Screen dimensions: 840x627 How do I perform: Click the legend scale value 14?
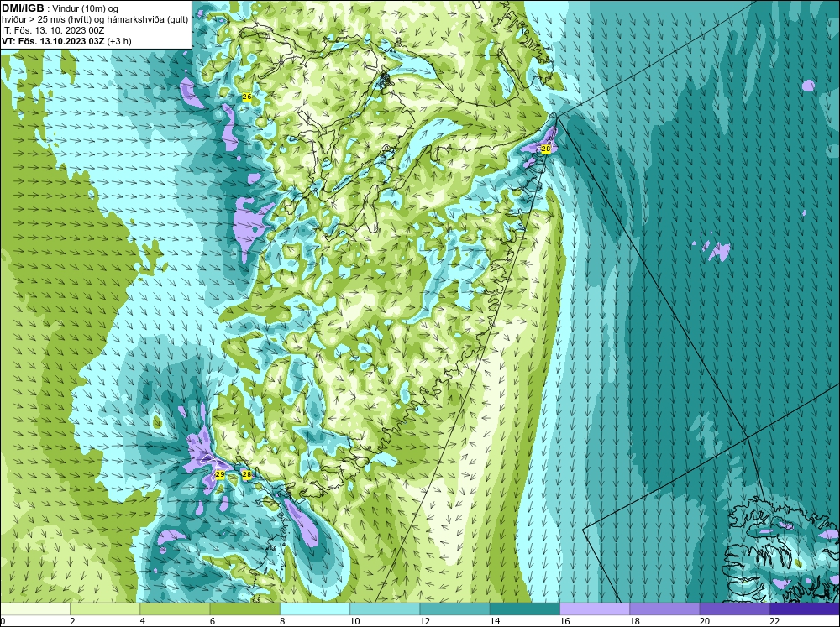point(494,621)
